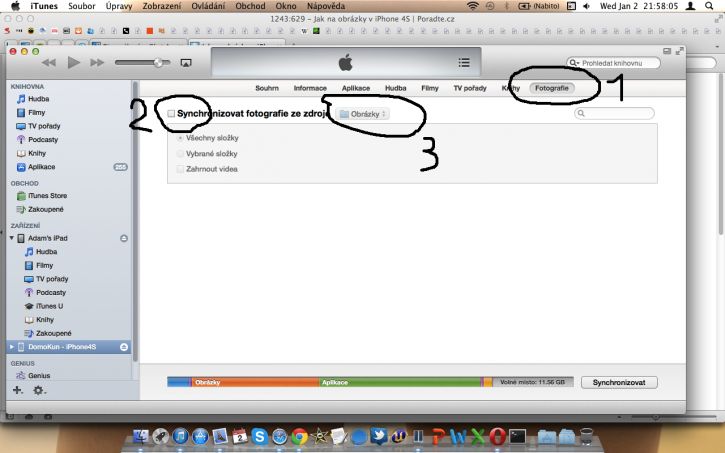This screenshot has height=453, width=725.
Task: Select the Všechny složky radio button
Action: pos(180,138)
